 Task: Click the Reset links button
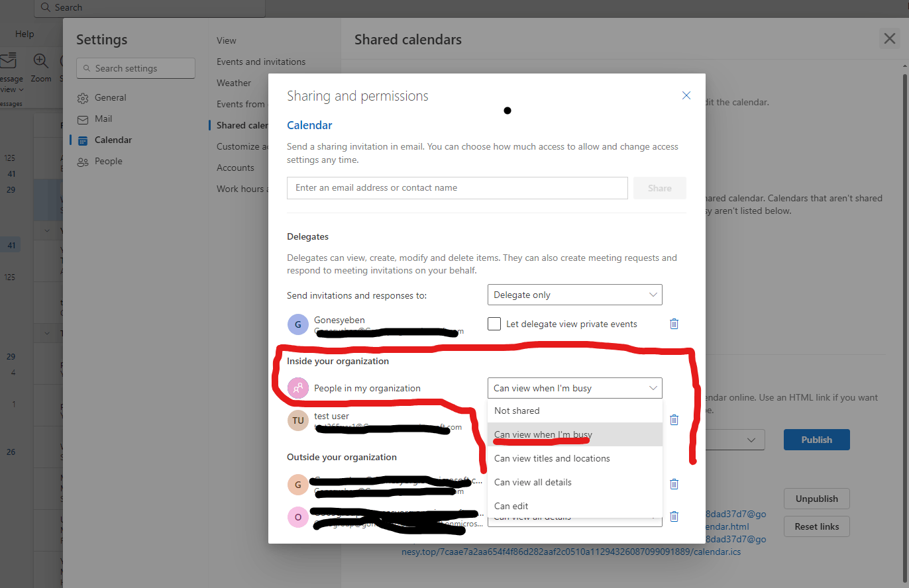click(x=816, y=526)
